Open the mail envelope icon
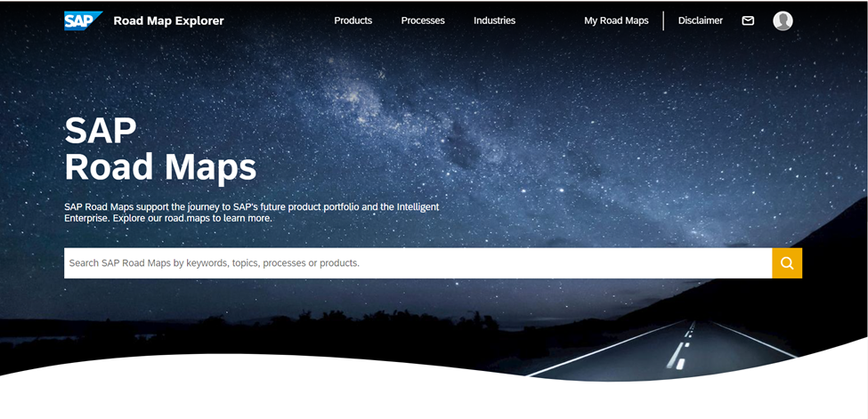This screenshot has height=419, width=868. pyautogui.click(x=748, y=20)
